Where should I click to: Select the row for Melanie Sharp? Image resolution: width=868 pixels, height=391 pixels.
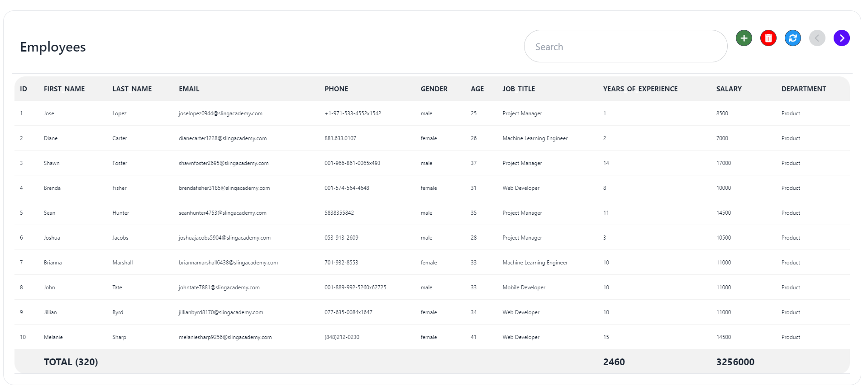(53, 337)
